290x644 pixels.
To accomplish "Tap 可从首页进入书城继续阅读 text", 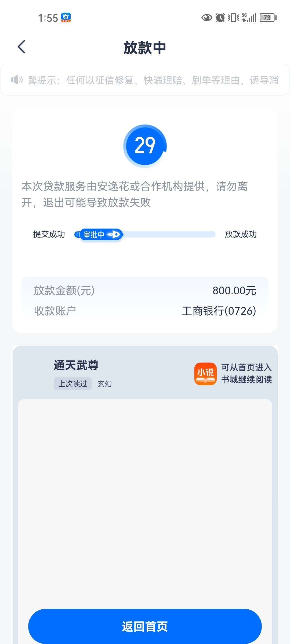I will (x=247, y=374).
